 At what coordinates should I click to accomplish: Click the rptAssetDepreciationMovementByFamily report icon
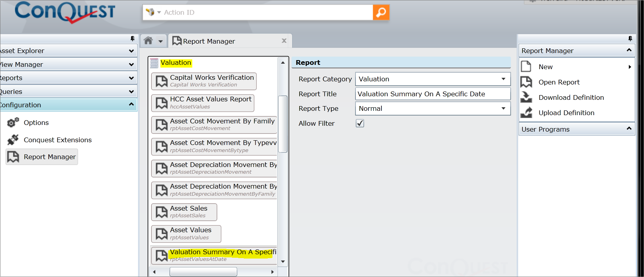point(162,190)
